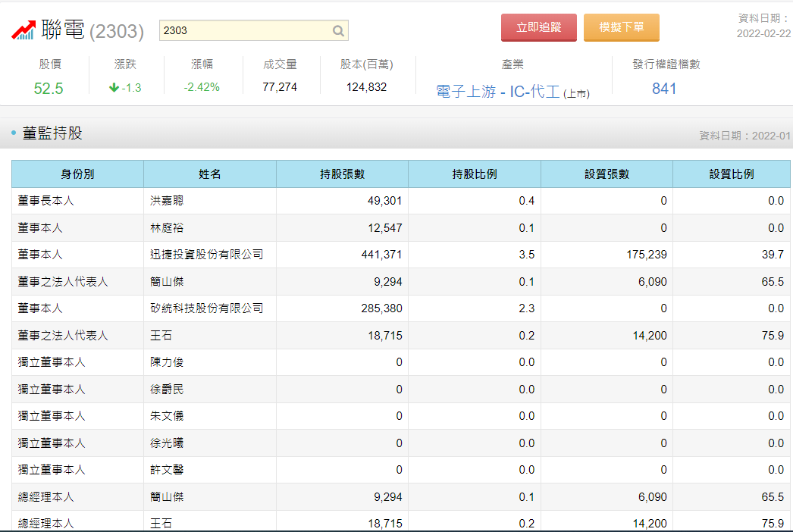Image resolution: width=793 pixels, height=532 pixels.
Task: Click the share capital value 124,832
Action: pos(366,87)
